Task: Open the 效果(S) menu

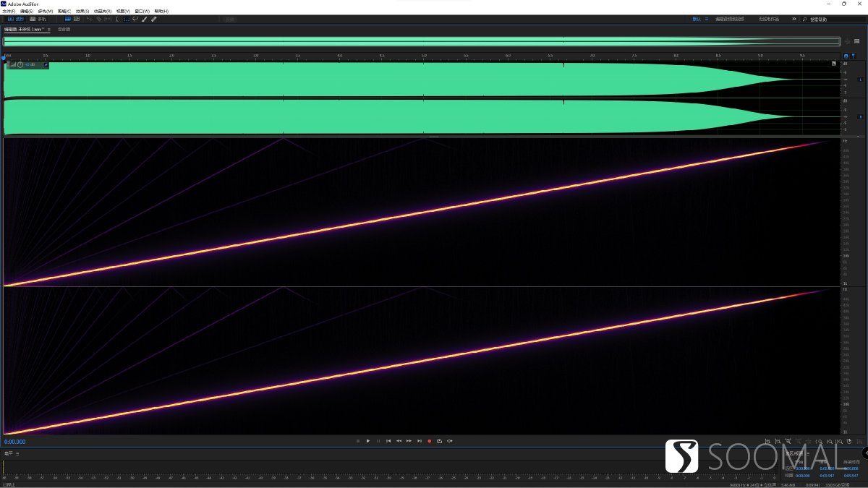Action: pyautogui.click(x=82, y=12)
